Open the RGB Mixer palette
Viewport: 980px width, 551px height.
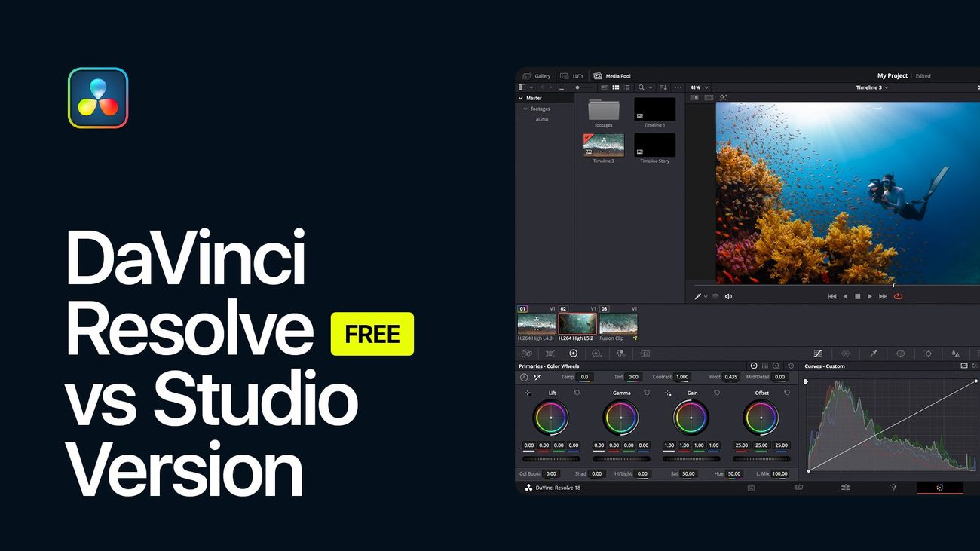click(x=620, y=354)
